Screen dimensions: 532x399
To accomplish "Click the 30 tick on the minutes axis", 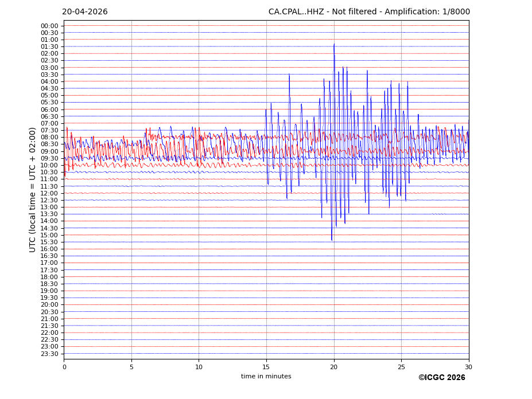I will point(468,367).
